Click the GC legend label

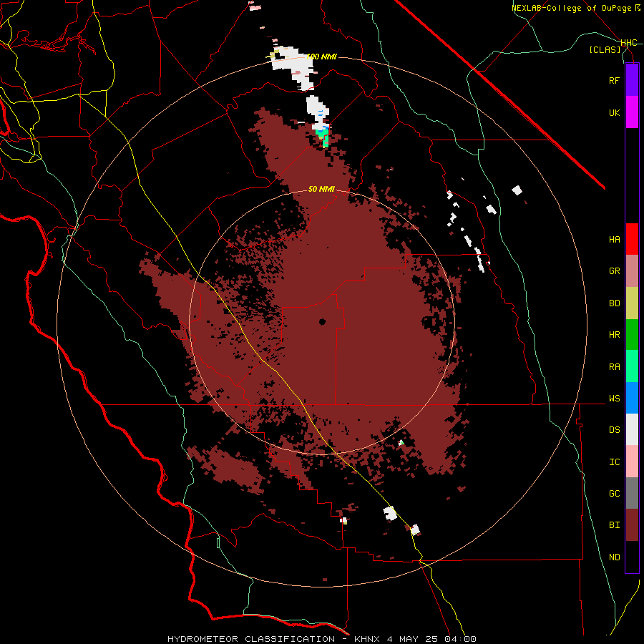point(615,494)
